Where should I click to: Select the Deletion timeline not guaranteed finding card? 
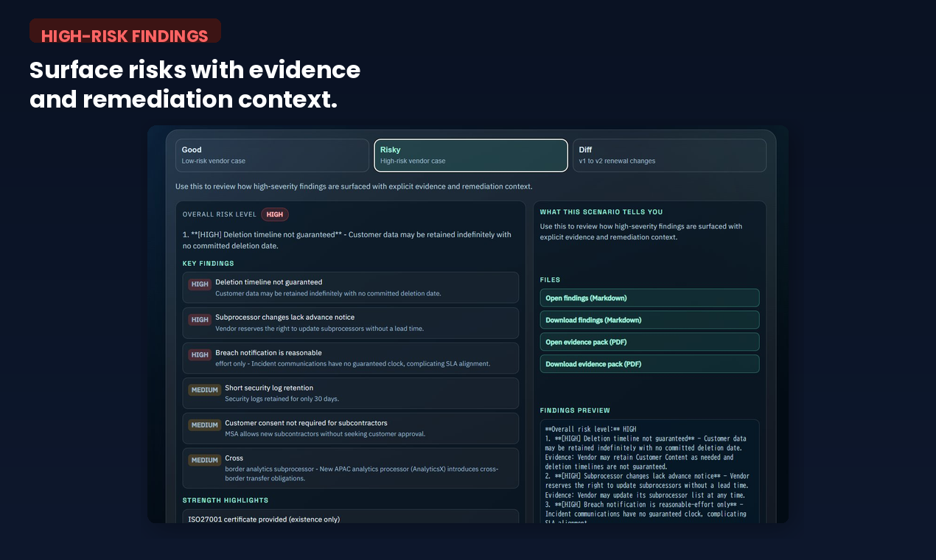(x=351, y=287)
